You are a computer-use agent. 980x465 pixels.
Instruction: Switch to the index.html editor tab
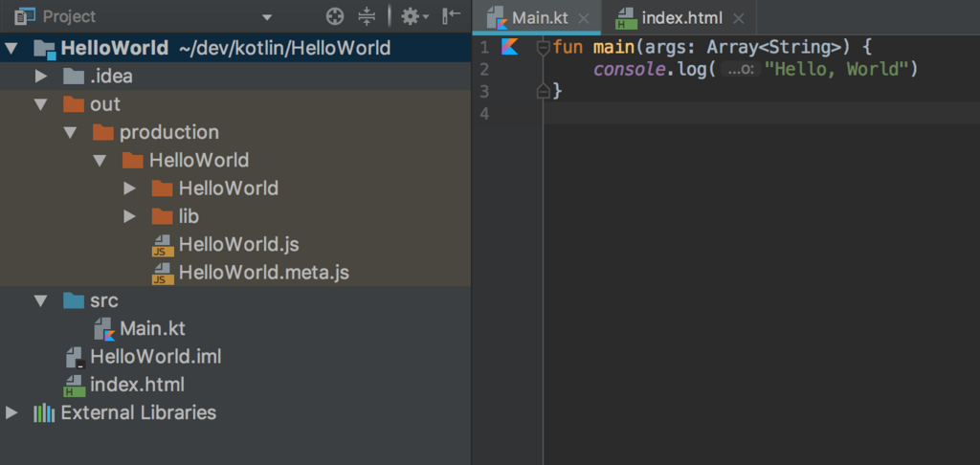679,17
